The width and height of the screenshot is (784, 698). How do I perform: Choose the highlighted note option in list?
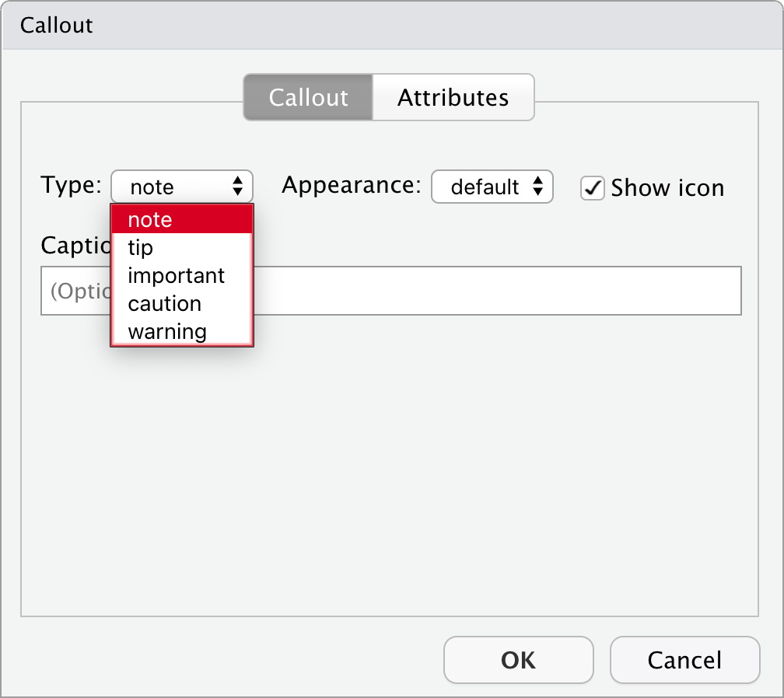pyautogui.click(x=181, y=220)
